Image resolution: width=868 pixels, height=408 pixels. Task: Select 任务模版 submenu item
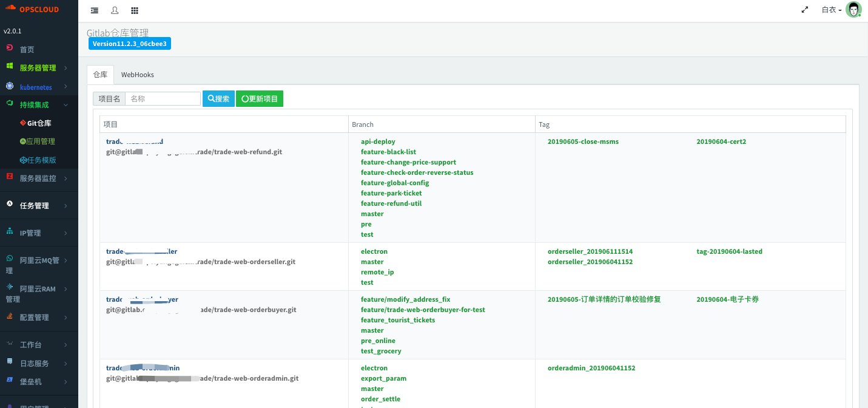tap(39, 160)
